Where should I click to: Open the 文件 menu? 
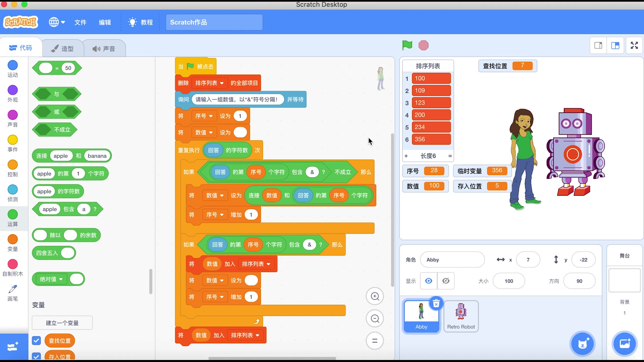pyautogui.click(x=80, y=22)
